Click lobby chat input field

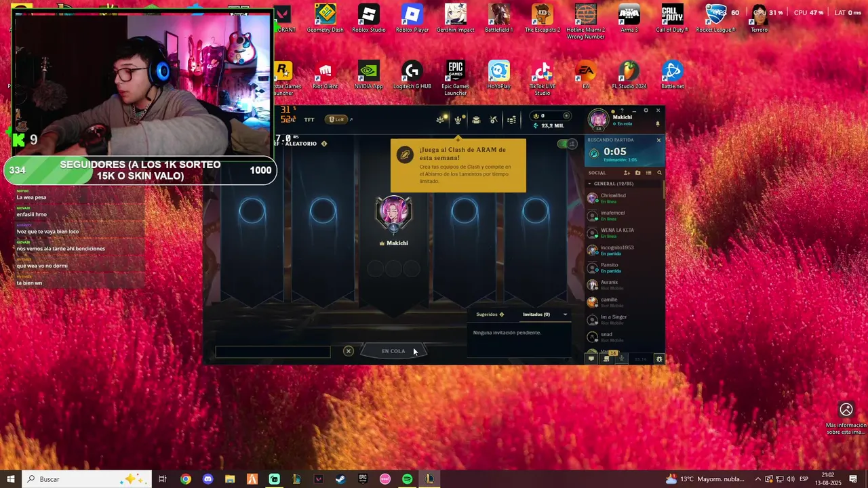tap(273, 352)
